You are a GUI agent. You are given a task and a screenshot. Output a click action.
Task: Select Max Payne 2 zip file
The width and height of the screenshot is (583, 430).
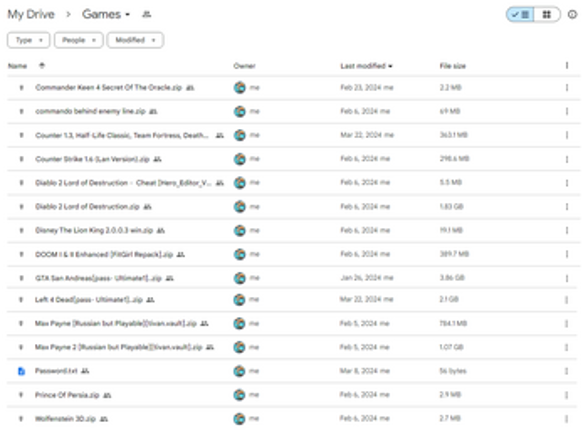click(x=119, y=347)
